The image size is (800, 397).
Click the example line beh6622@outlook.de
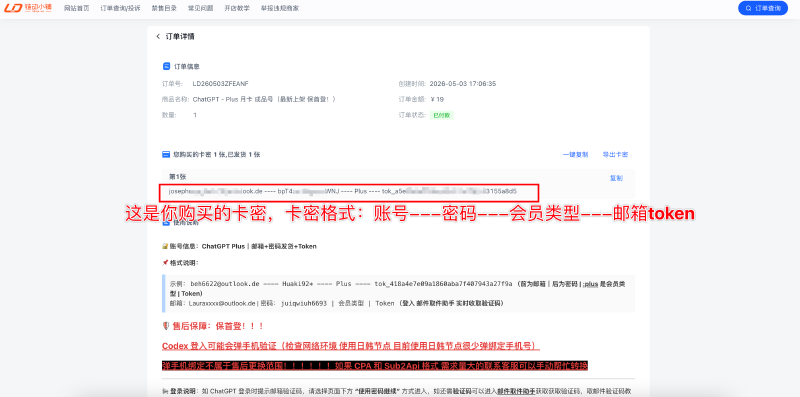pyautogui.click(x=398, y=288)
